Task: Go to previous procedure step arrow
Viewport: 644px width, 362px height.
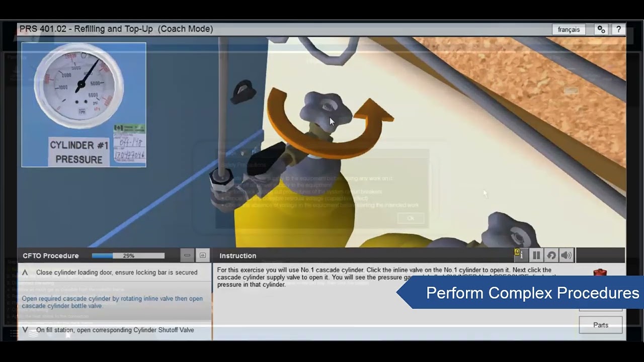Action: pyautogui.click(x=25, y=273)
